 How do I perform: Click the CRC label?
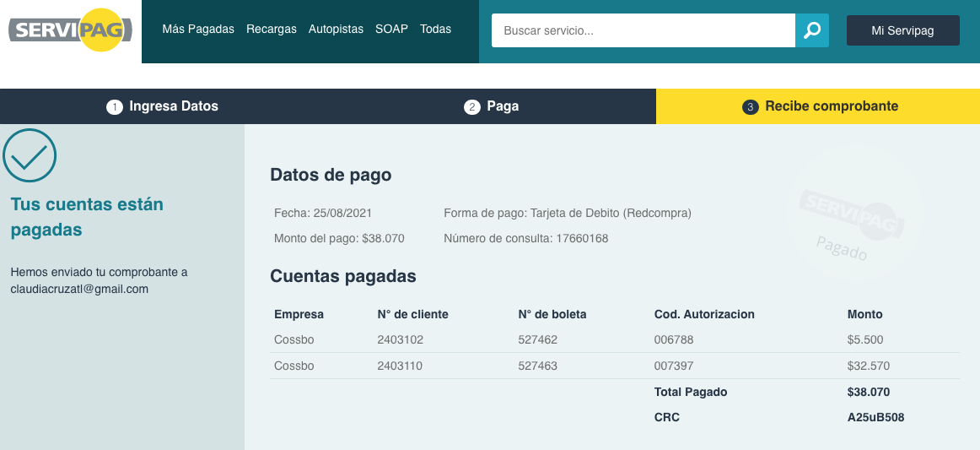(x=666, y=417)
